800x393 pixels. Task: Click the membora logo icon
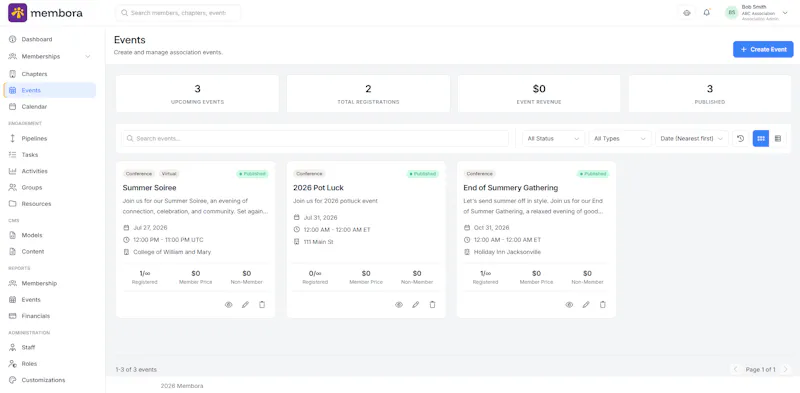[17, 13]
